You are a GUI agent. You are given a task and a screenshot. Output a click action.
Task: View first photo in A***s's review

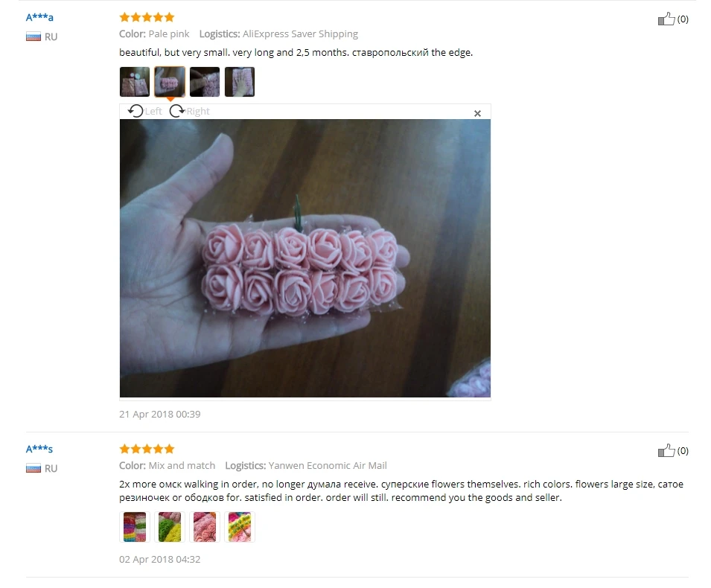[x=135, y=527]
